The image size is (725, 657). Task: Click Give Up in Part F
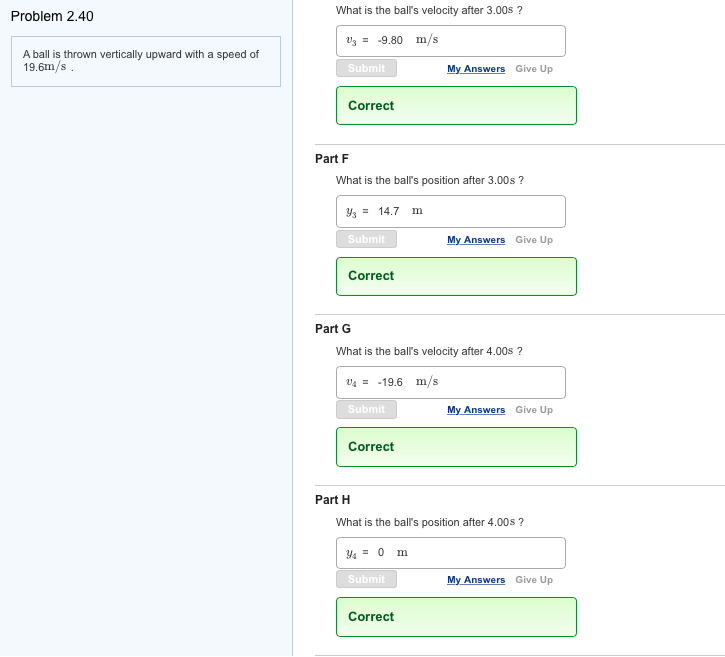[534, 240]
